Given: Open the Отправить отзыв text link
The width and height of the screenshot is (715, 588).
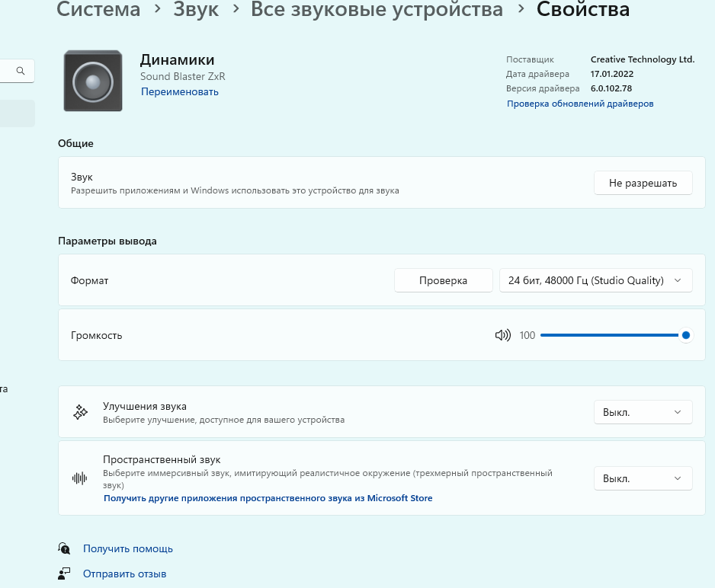Looking at the screenshot, I should pyautogui.click(x=124, y=574).
